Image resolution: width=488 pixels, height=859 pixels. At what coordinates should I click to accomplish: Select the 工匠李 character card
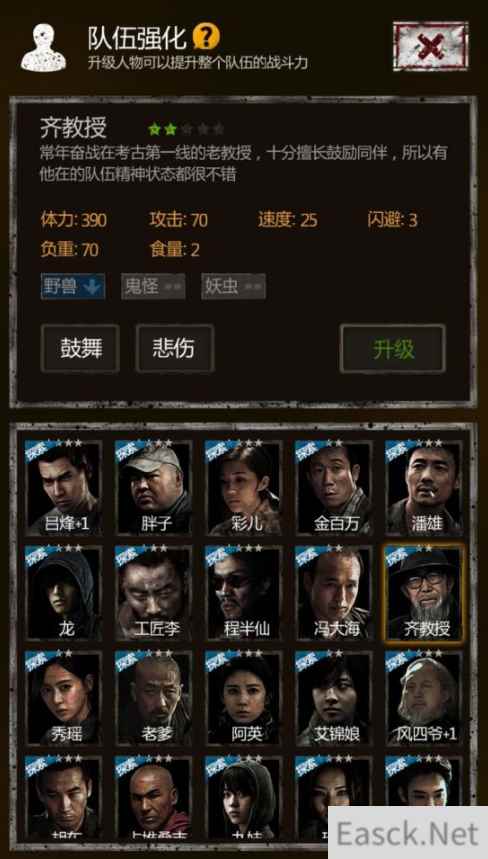click(x=154, y=593)
